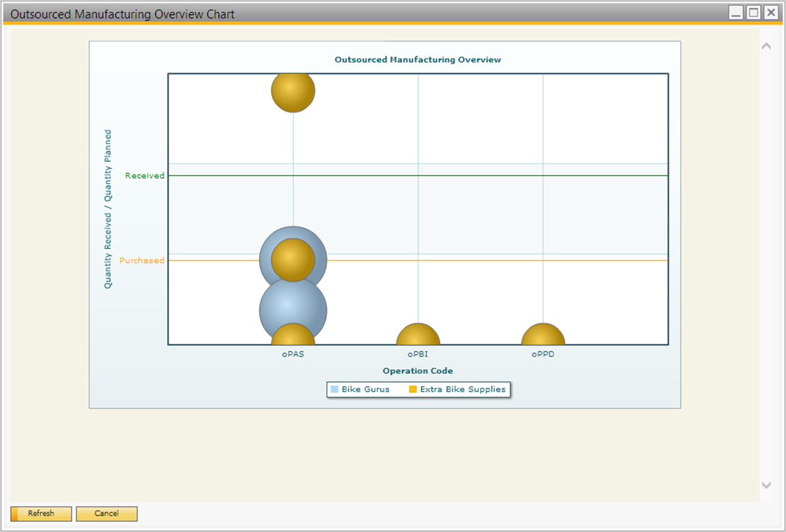Select the Extra Bike Supplies legend label
This screenshot has width=786, height=532.
pos(463,389)
